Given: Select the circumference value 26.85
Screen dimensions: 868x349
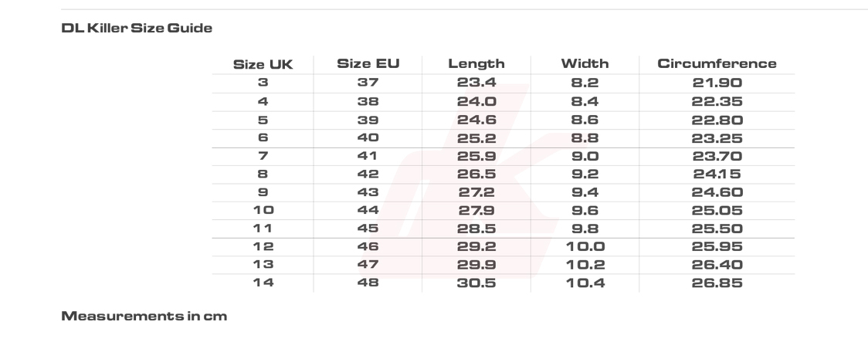Looking at the screenshot, I should pyautogui.click(x=717, y=283).
